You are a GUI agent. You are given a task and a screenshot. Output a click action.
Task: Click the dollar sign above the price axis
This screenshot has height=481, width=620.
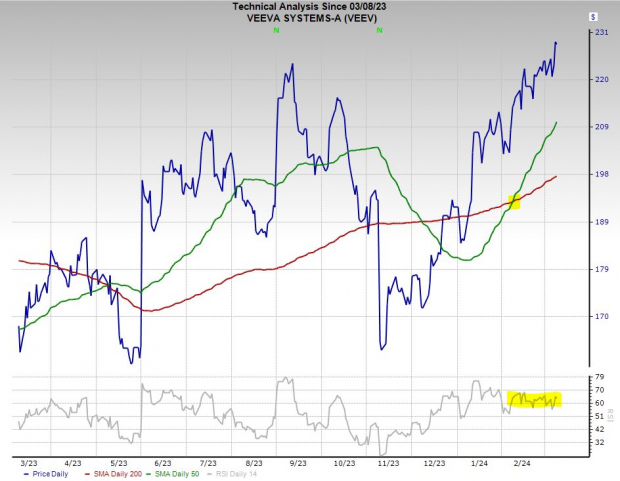point(593,17)
